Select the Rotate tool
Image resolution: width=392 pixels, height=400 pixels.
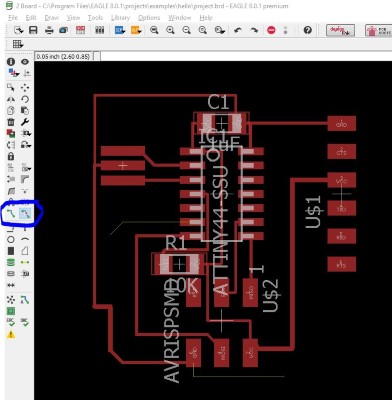[25, 99]
